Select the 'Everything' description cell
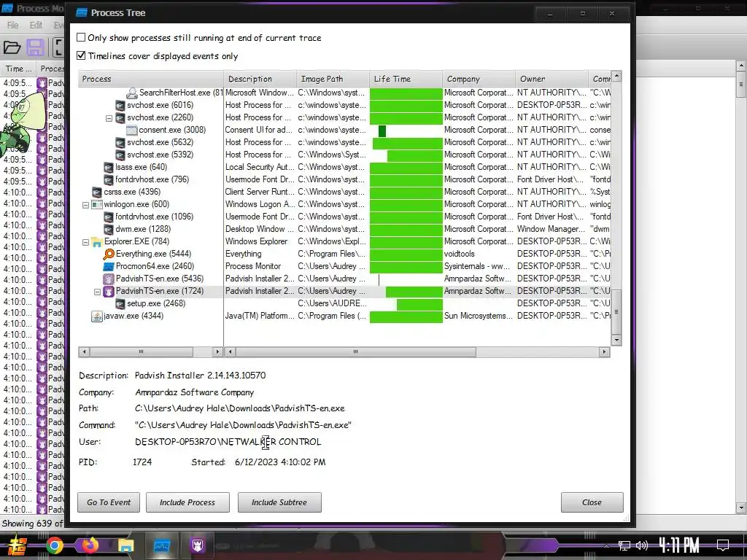The image size is (747, 560). click(x=260, y=254)
